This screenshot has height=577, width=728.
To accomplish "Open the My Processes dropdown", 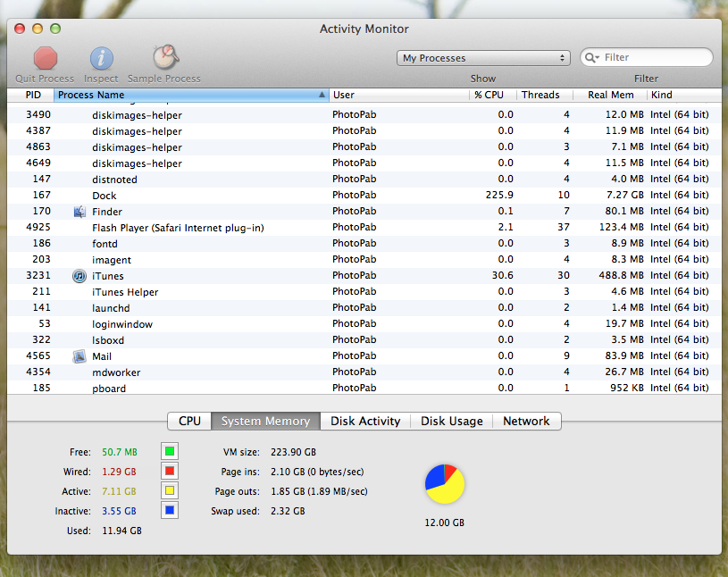I will point(483,58).
